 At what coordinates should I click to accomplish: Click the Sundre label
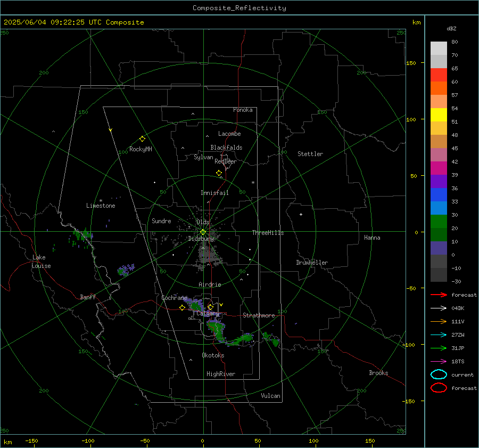161,221
